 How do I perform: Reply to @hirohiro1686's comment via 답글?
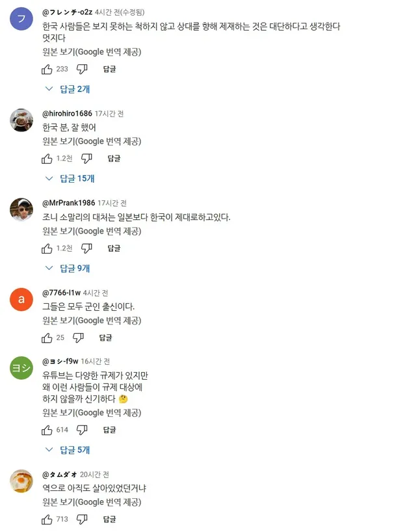pos(114,159)
